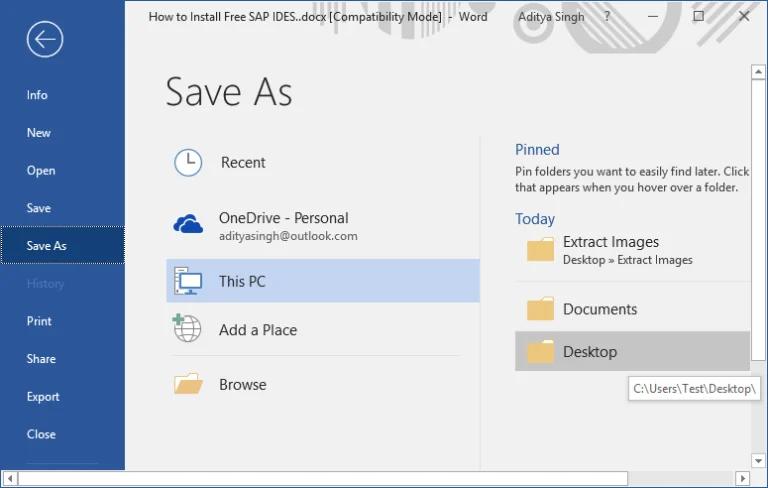
Task: Click the horizontal scrollbar at the bottom
Action: point(320,478)
